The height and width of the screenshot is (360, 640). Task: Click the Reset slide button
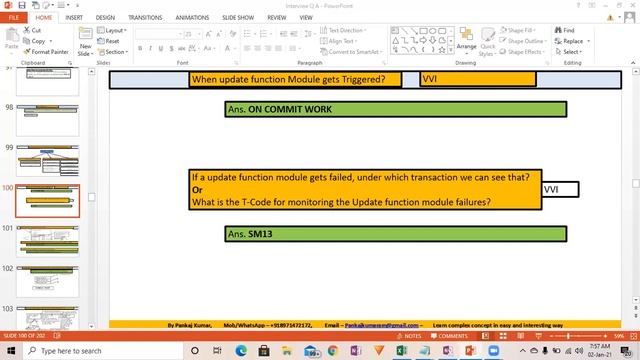[x=108, y=41]
